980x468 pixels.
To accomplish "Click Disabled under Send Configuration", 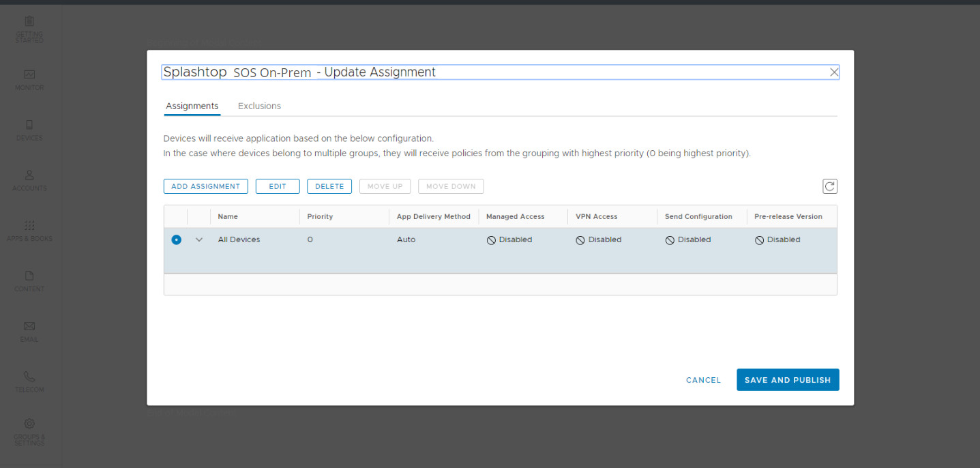I will tap(688, 239).
